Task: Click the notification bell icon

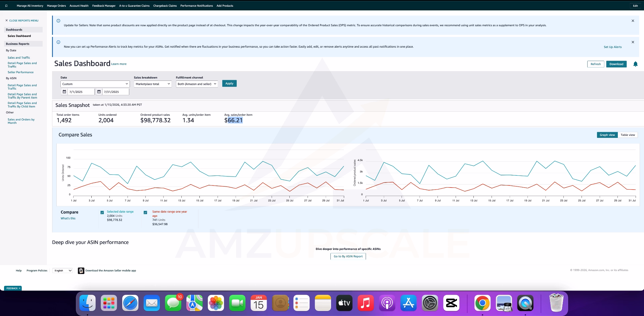Action: [635, 64]
